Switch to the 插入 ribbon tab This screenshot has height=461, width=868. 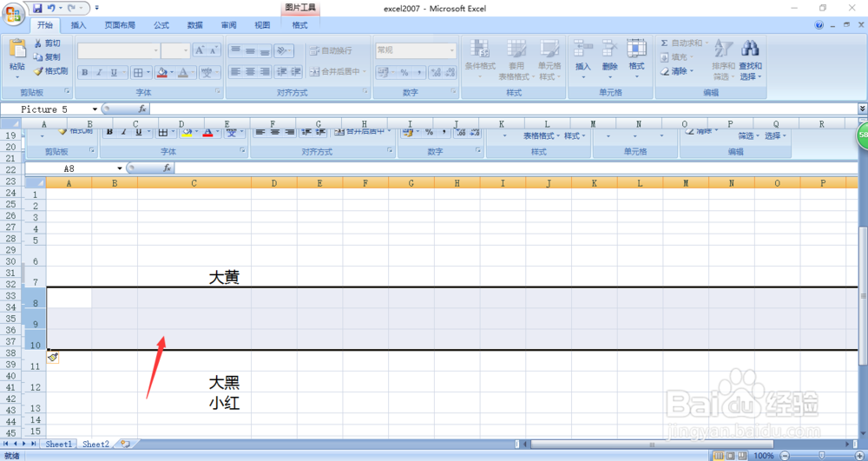[x=79, y=25]
